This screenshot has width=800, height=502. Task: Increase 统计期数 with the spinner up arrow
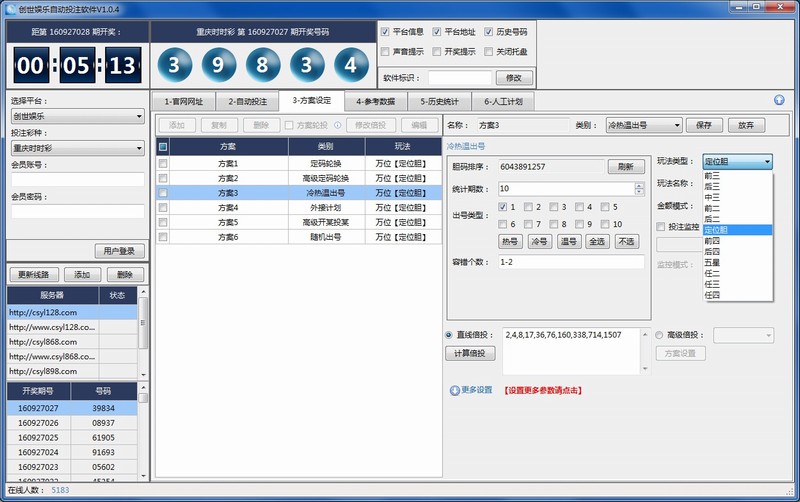tap(638, 184)
